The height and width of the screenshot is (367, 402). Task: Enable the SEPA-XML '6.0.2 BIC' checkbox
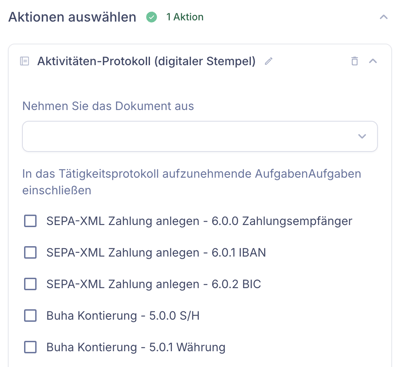pos(30,284)
